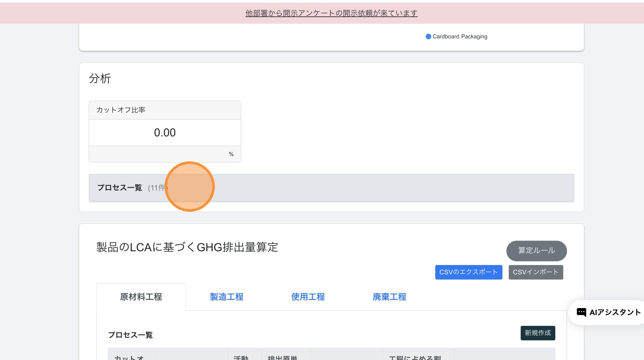Click the カットオフ table column header
This screenshot has width=644, height=360.
129,357
